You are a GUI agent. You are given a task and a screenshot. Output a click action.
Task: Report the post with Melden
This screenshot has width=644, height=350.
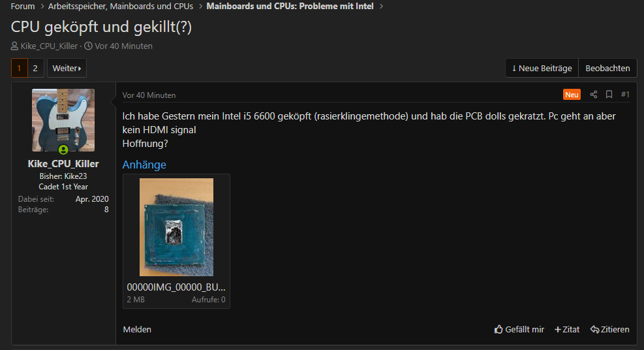tap(137, 330)
